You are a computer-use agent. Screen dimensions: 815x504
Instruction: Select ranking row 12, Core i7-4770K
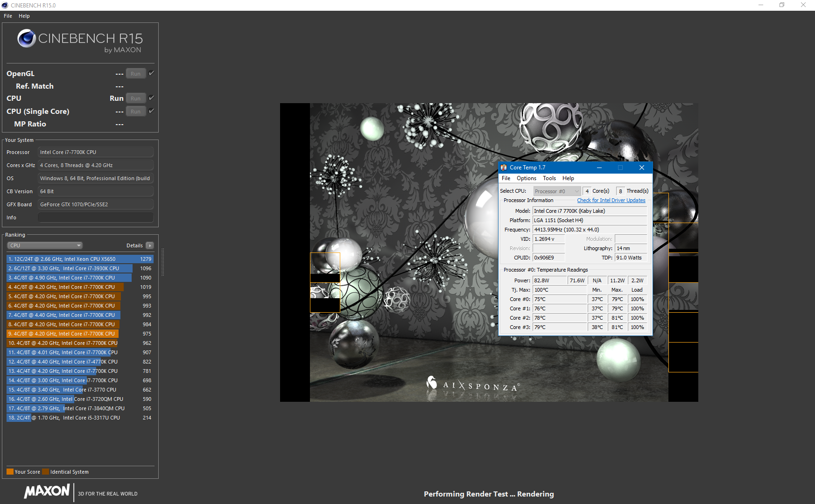pyautogui.click(x=80, y=362)
